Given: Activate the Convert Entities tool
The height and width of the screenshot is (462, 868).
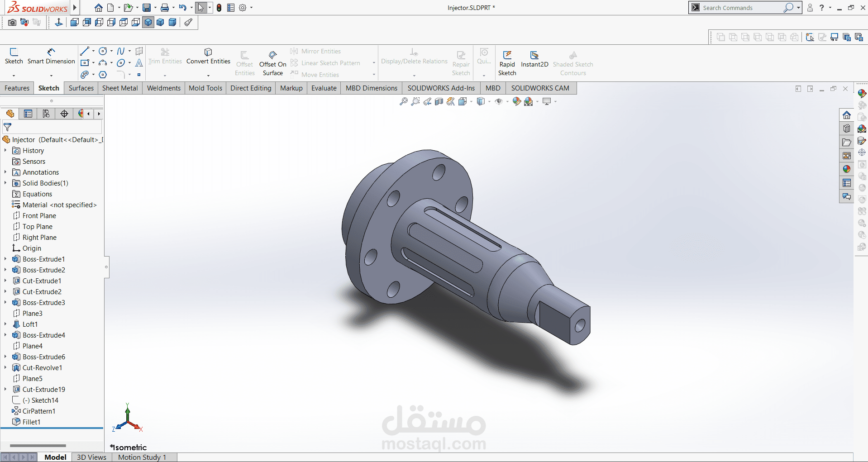Looking at the screenshot, I should 208,56.
